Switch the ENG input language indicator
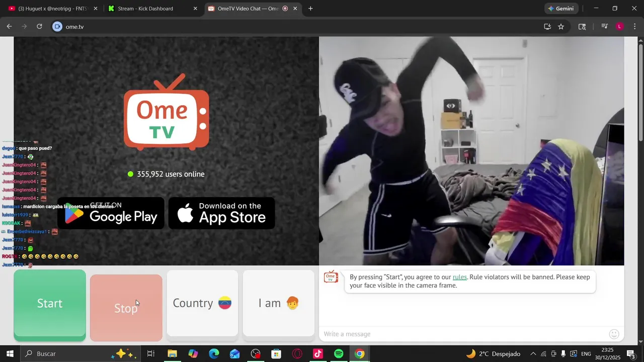Image resolution: width=644 pixels, height=362 pixels. point(587,353)
